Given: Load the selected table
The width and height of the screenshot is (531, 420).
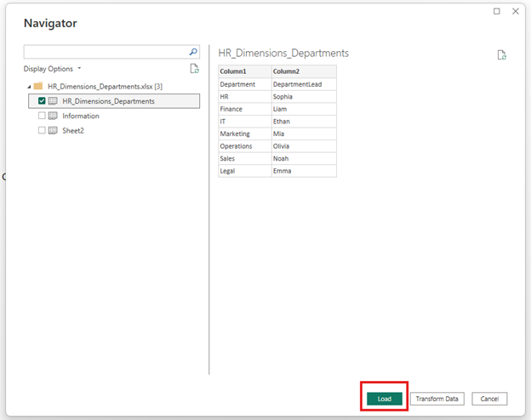Looking at the screenshot, I should (x=385, y=399).
